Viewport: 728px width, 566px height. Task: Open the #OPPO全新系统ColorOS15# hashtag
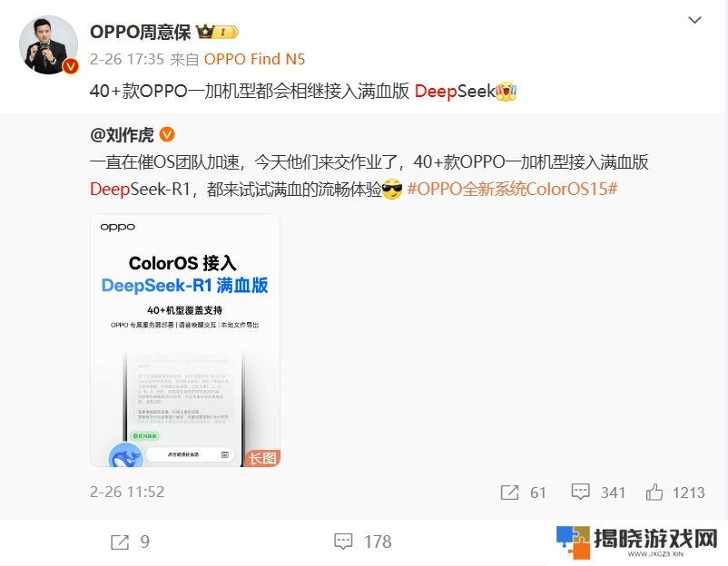513,190
